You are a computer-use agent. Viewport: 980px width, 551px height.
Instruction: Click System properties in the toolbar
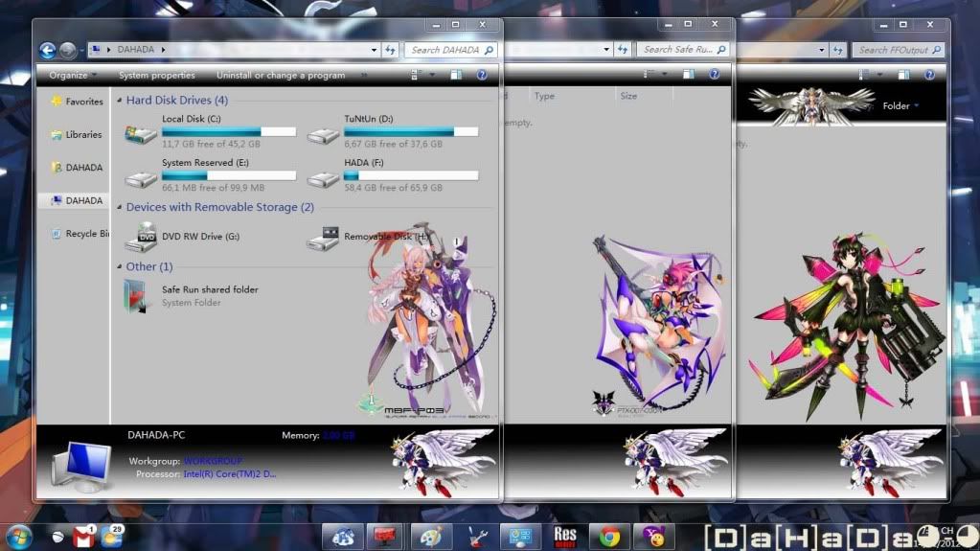[156, 75]
